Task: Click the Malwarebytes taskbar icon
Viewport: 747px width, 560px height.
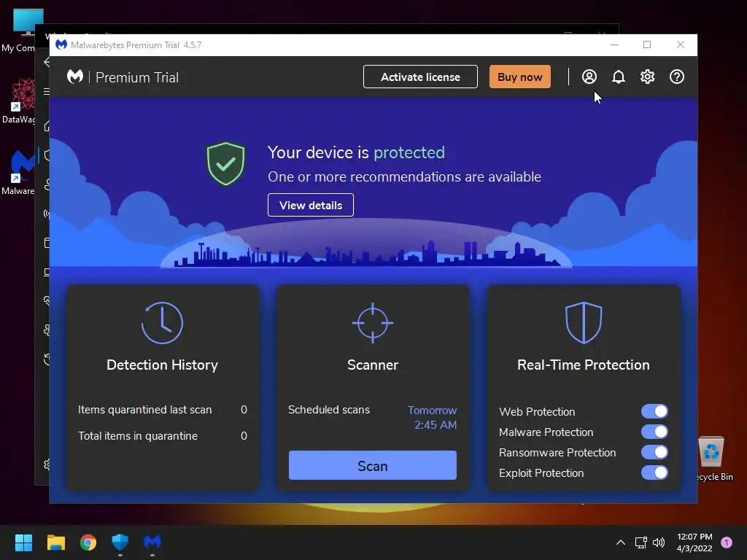Action: pyautogui.click(x=152, y=542)
